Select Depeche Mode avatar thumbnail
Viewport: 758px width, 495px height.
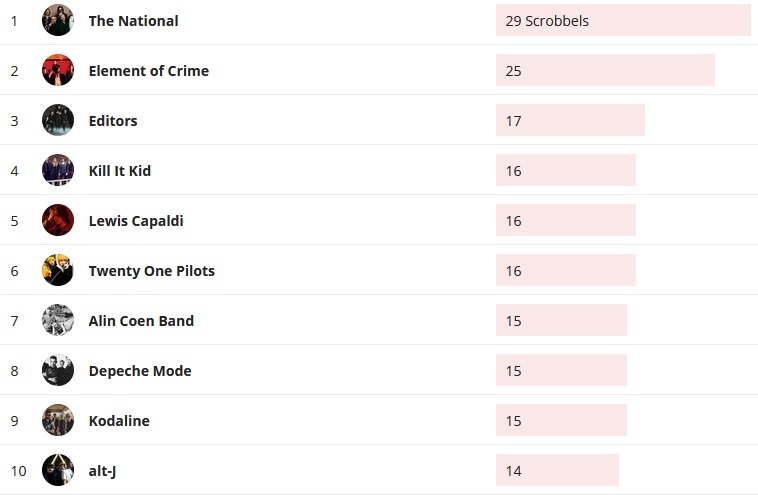point(58,370)
